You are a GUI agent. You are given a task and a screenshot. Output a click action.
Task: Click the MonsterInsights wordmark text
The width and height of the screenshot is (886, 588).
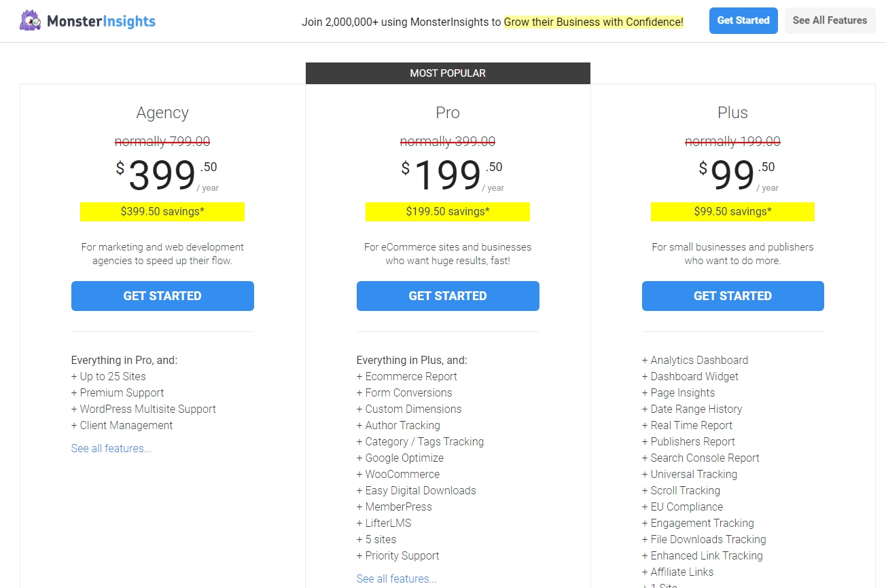[101, 22]
